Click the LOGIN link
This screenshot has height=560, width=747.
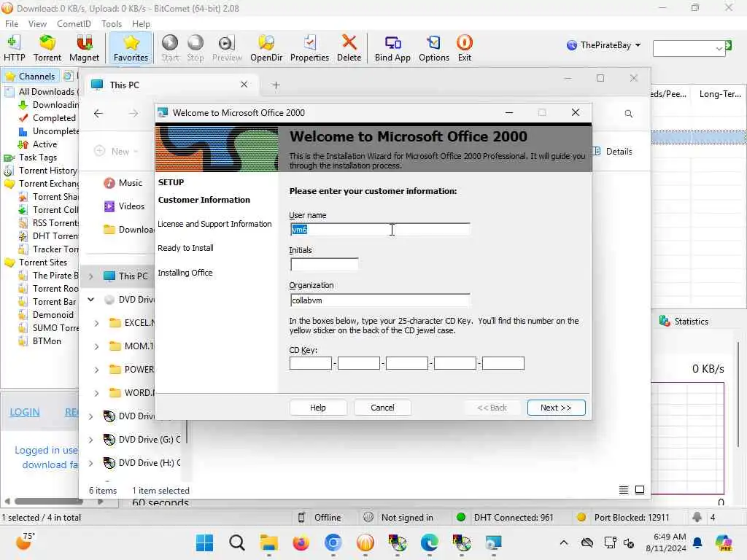pos(25,413)
